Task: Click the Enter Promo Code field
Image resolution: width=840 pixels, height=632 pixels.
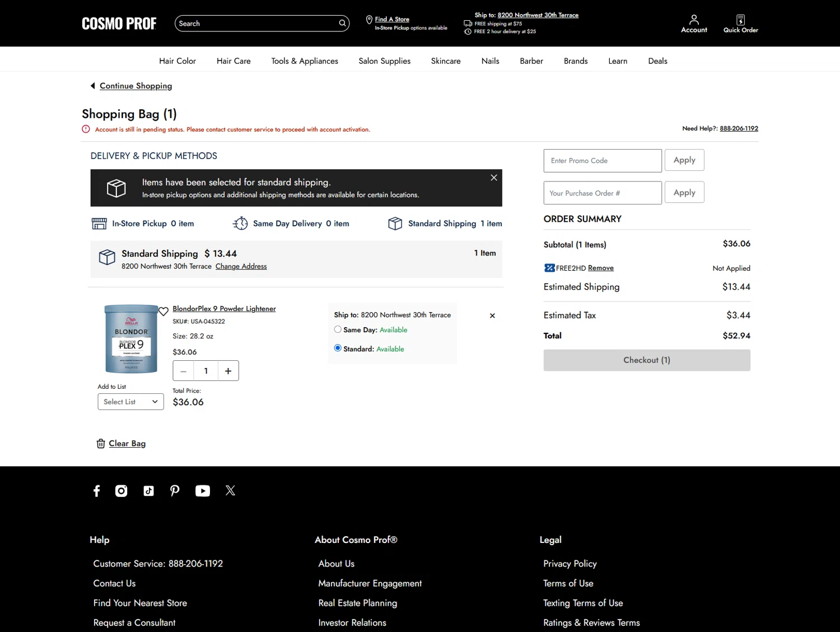Action: click(x=602, y=161)
